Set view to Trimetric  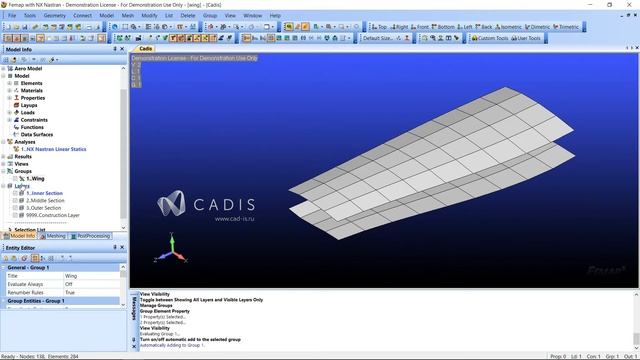tap(566, 27)
